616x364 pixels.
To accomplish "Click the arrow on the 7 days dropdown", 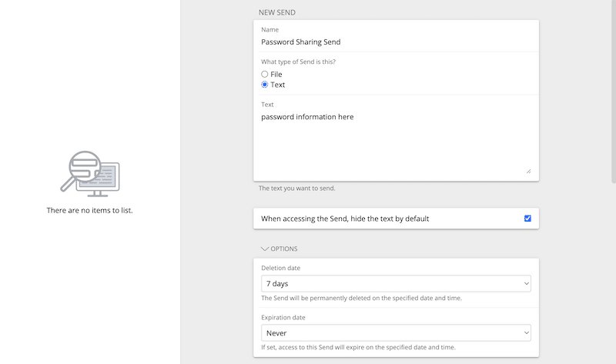I will point(527,283).
